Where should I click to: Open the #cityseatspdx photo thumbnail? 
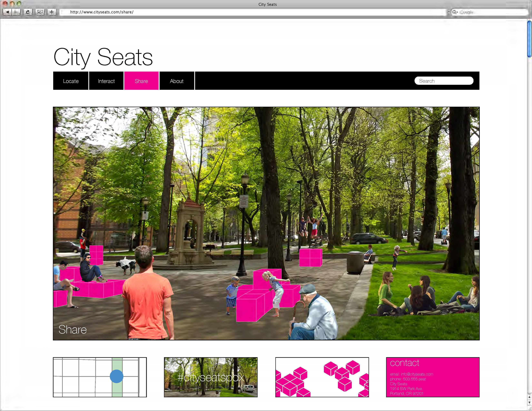pos(211,377)
